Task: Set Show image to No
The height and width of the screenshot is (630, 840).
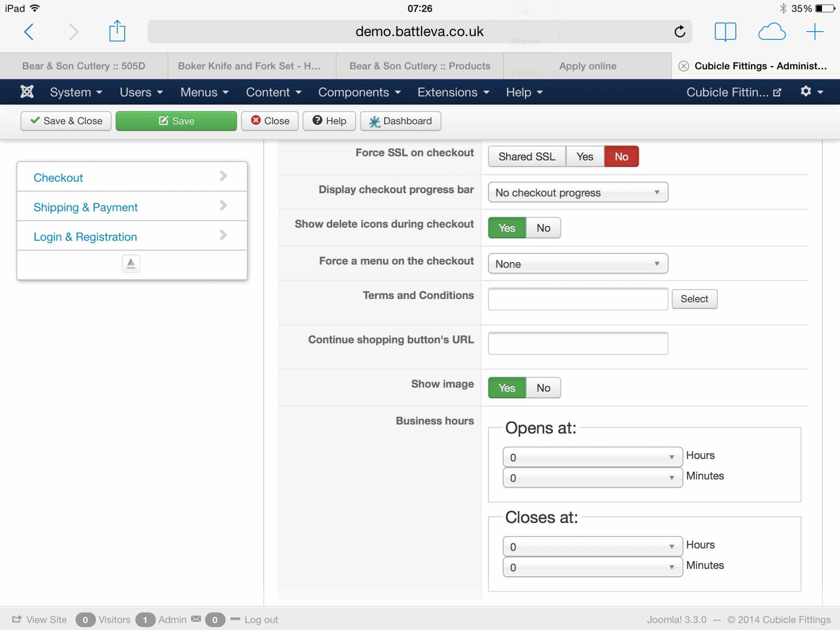Action: [543, 388]
